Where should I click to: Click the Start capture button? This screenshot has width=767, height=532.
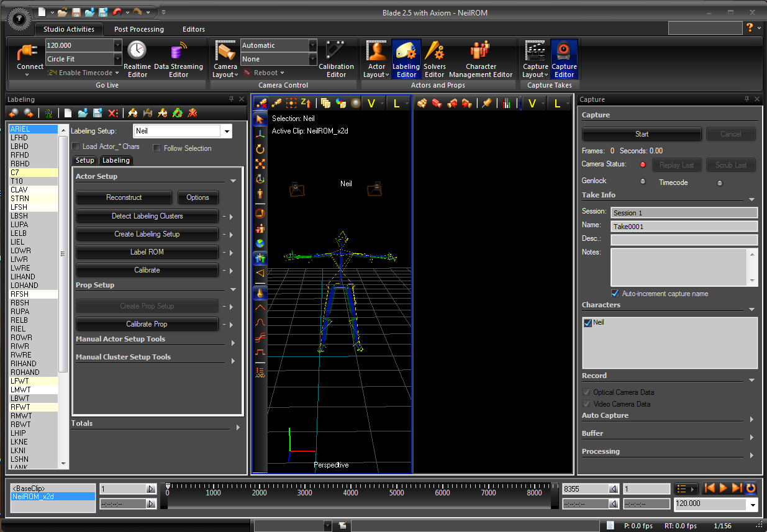[x=642, y=134]
